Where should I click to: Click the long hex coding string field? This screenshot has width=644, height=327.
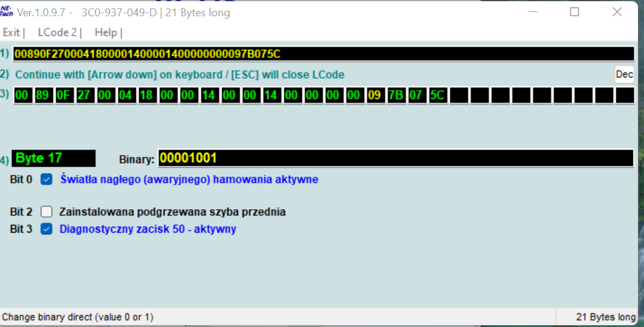click(324, 54)
